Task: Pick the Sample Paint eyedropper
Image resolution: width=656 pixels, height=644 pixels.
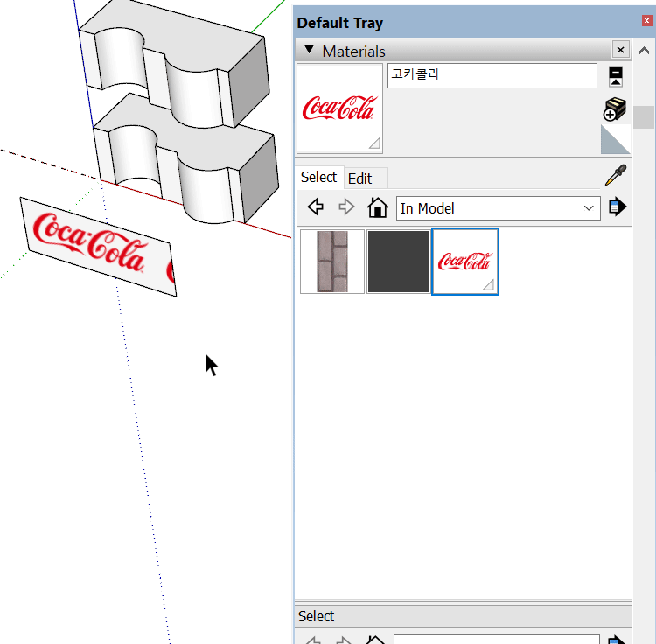Action: [x=616, y=174]
